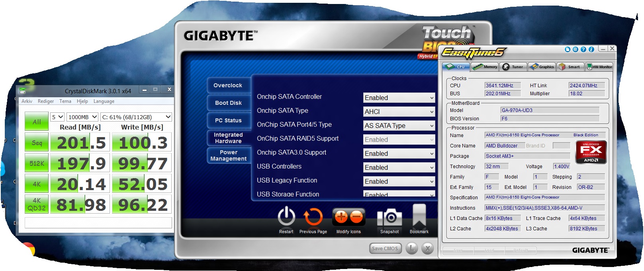Image resolution: width=644 pixels, height=271 pixels.
Task: Expand the USB Legacy Function dropdown
Action: 399,181
